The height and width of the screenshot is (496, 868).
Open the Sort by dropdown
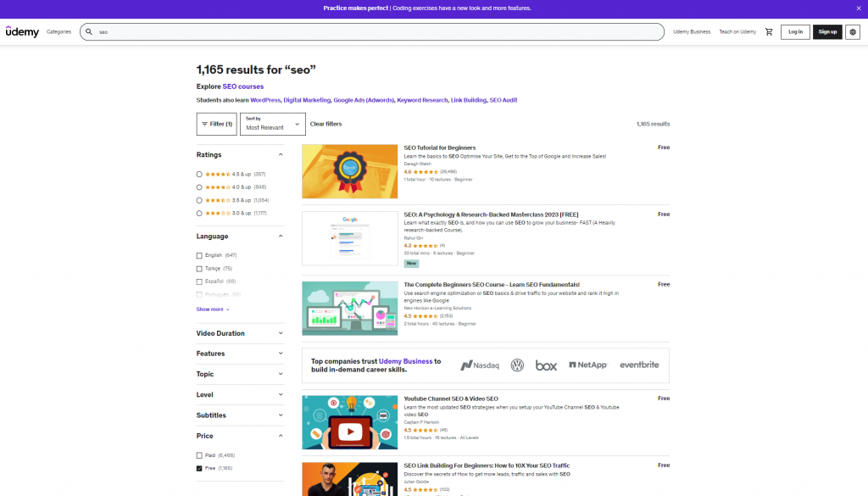[x=272, y=124]
